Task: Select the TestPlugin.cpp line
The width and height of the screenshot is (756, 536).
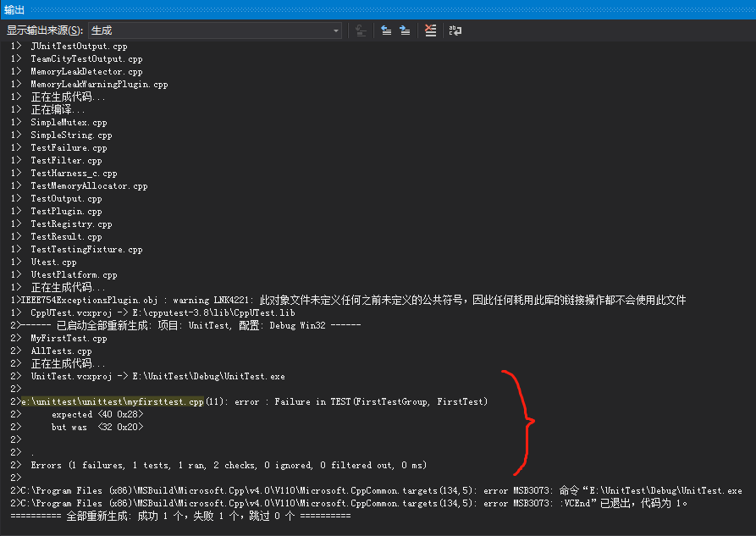Action: [57, 212]
